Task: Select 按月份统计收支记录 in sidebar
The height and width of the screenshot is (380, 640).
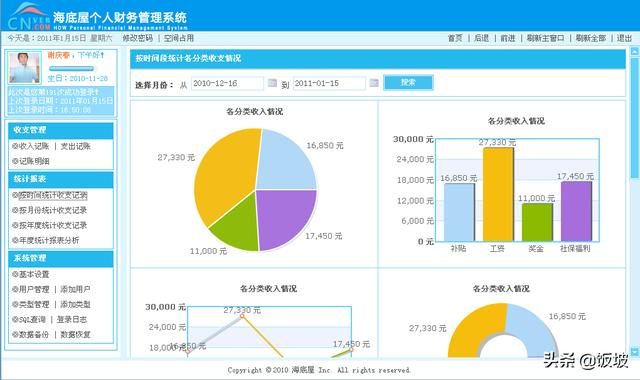Action: tap(53, 210)
